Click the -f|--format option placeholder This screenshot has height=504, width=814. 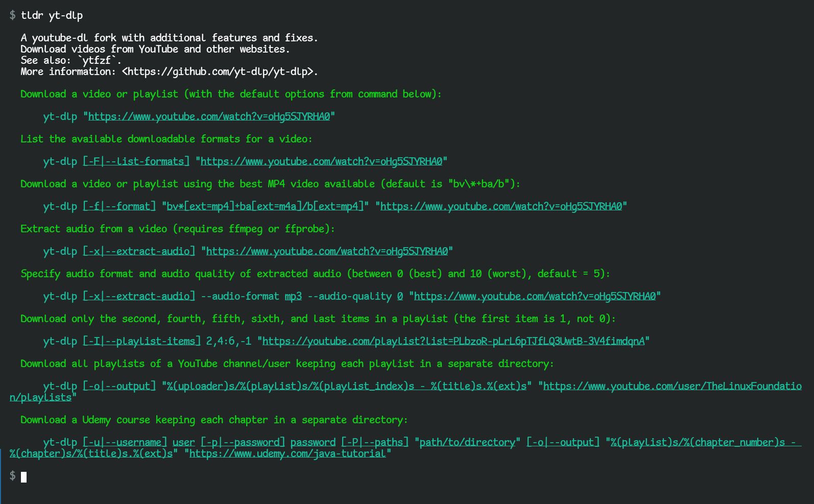coord(119,206)
